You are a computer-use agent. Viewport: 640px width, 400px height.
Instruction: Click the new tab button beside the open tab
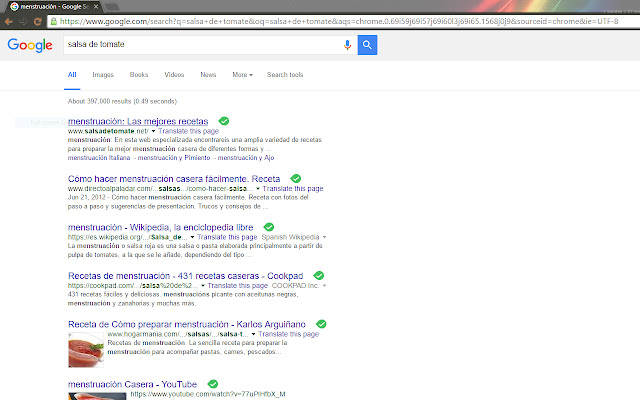click(111, 7)
